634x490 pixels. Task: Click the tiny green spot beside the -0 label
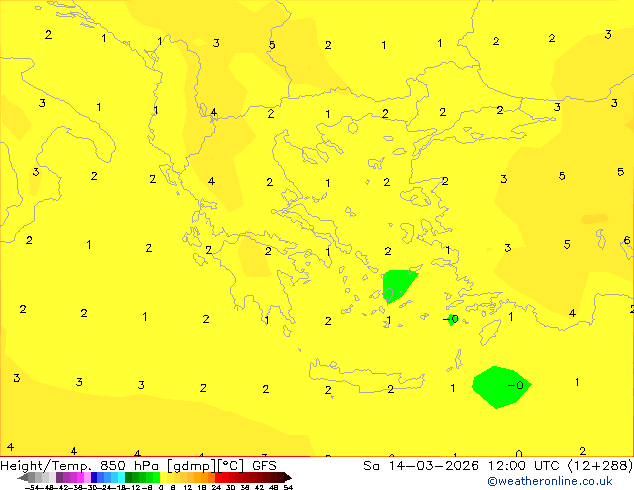click(451, 320)
